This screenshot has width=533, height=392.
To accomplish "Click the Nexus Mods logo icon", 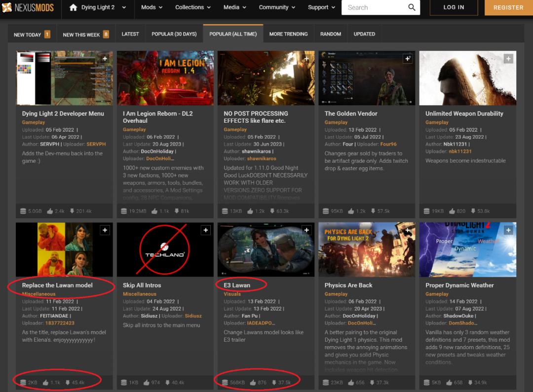I will point(7,7).
